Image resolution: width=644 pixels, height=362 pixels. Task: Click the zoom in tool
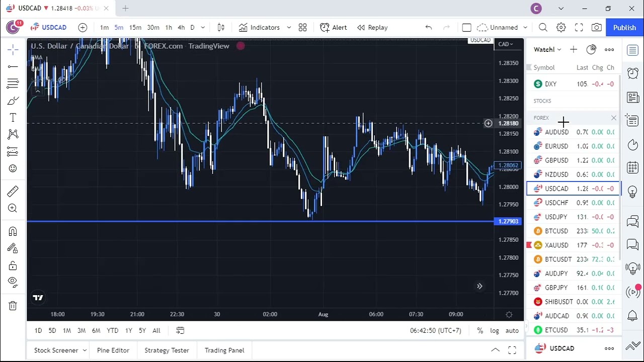tap(13, 208)
